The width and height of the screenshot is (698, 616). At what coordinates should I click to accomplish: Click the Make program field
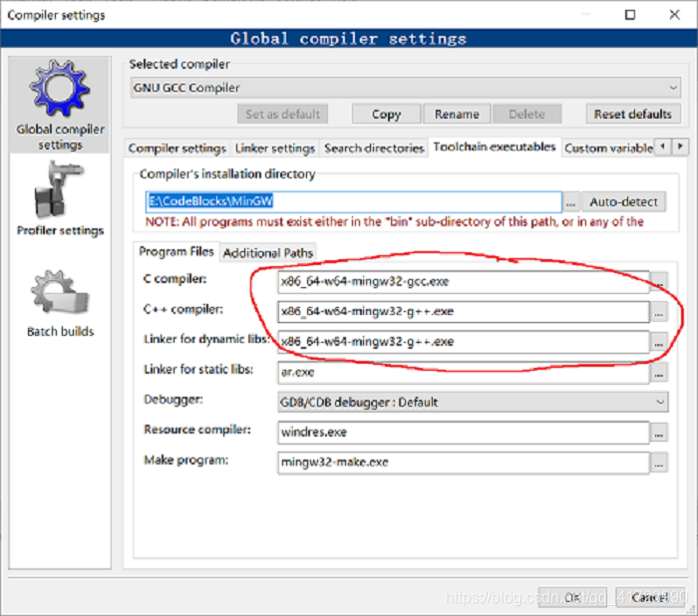pos(464,462)
